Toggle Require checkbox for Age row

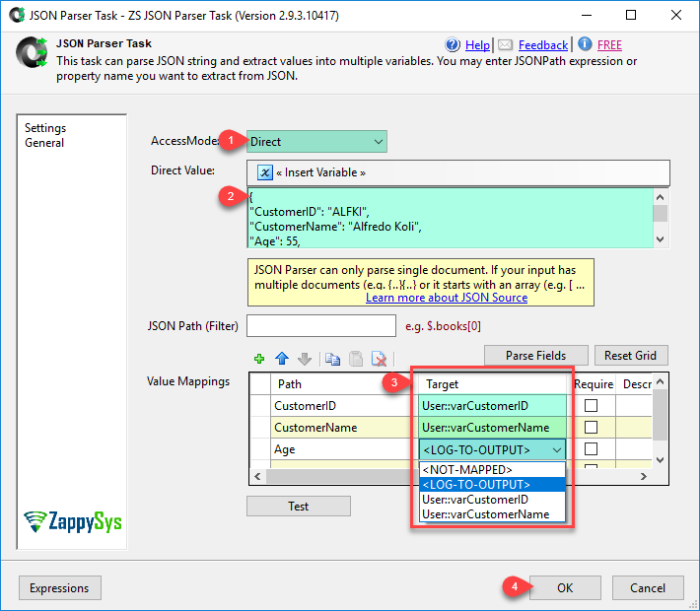(591, 448)
